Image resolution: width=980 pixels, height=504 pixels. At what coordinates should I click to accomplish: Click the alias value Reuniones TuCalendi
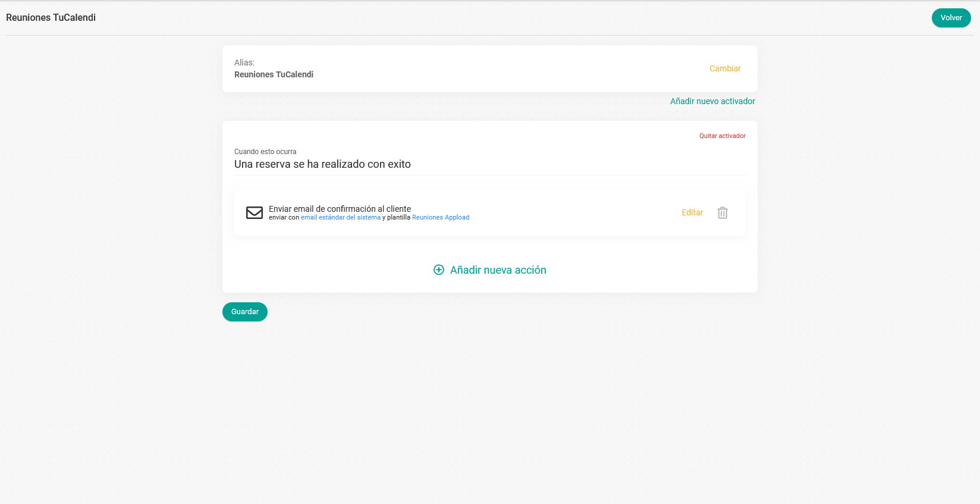tap(274, 74)
